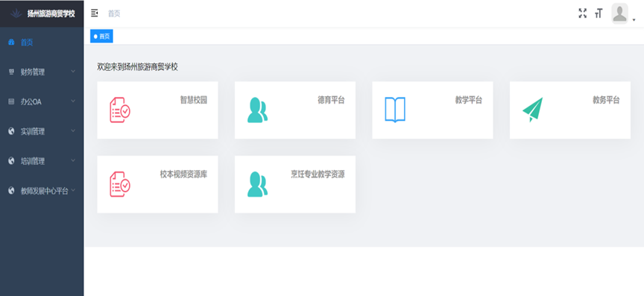Open the 教务平台 card title
This screenshot has height=296, width=644.
(x=606, y=100)
